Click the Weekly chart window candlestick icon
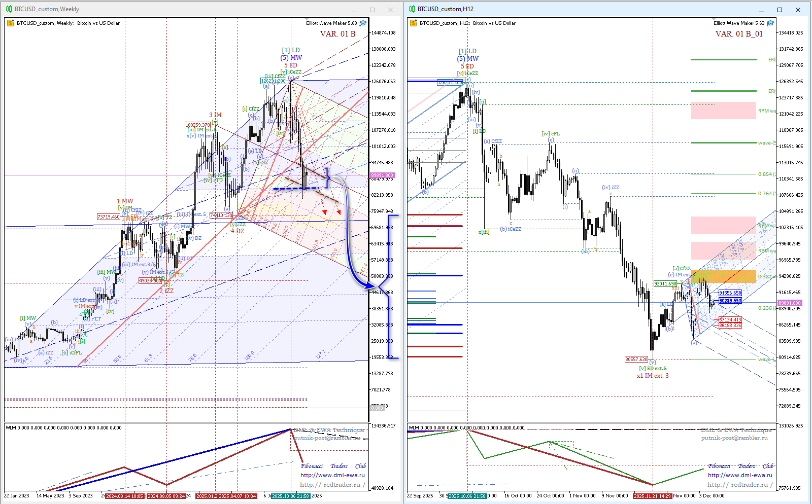The width and height of the screenshot is (812, 504). [9, 9]
